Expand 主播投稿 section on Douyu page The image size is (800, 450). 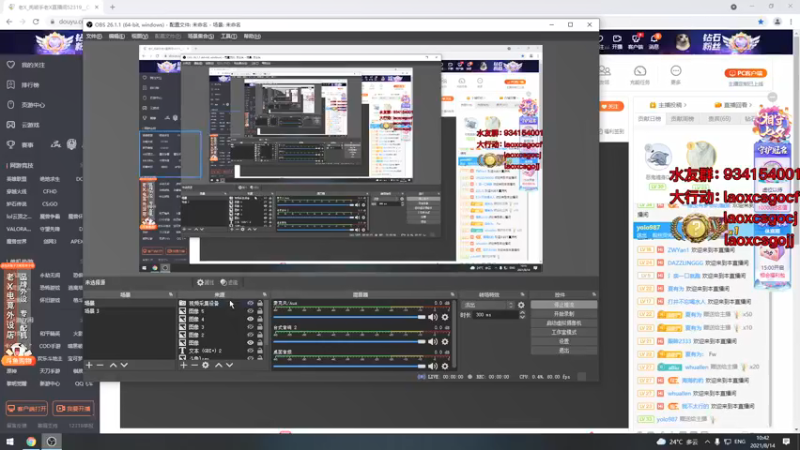[668, 105]
